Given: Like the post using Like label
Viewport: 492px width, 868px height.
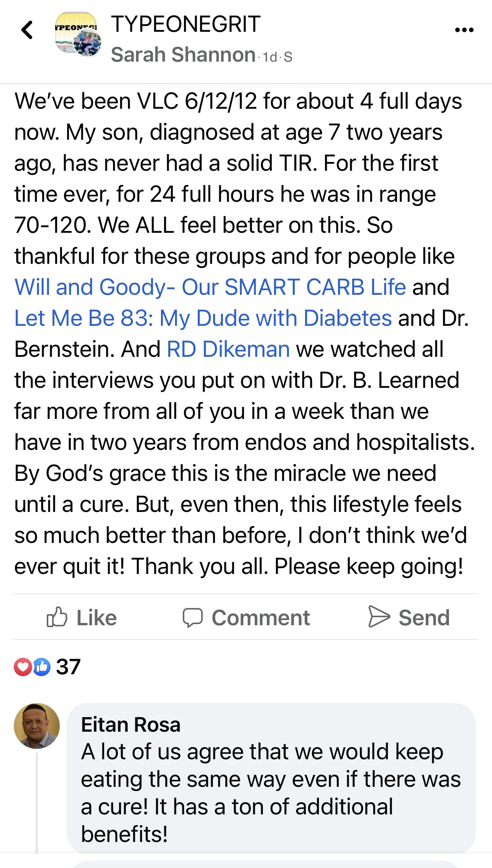Looking at the screenshot, I should click(97, 618).
